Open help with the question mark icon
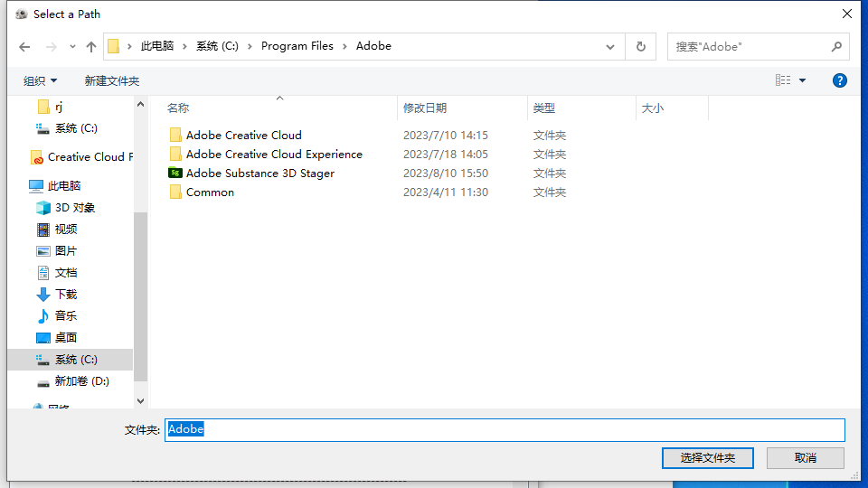The image size is (868, 488). (839, 80)
